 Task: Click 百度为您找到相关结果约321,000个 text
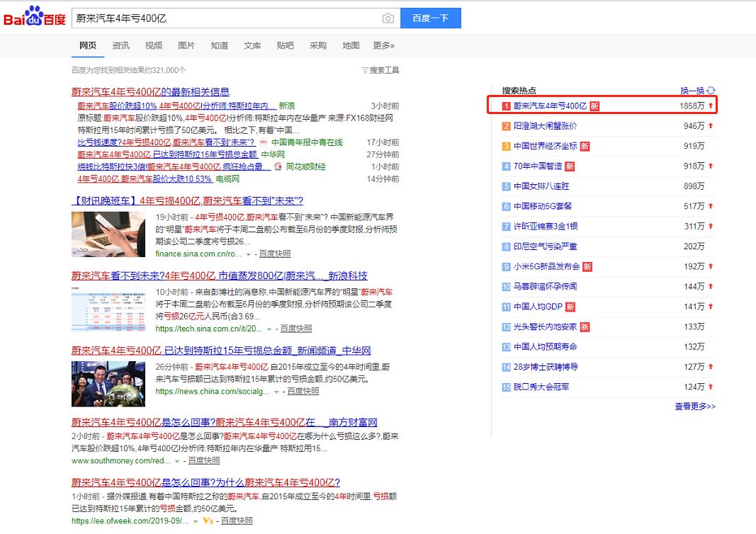pos(129,70)
